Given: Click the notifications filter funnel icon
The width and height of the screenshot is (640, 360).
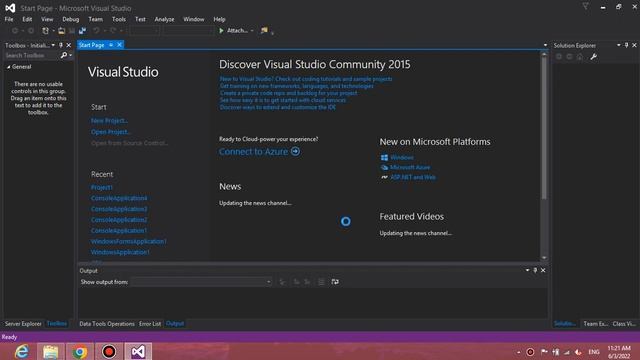Looking at the screenshot, I should coord(585,7).
